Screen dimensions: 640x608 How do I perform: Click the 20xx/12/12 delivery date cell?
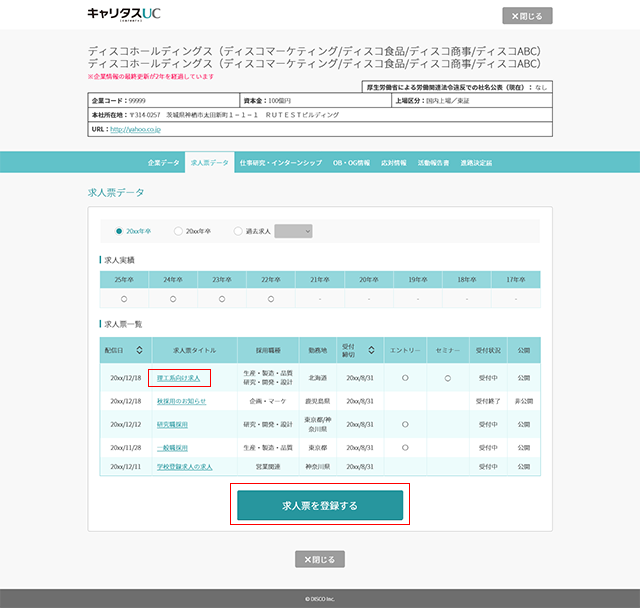[x=126, y=425]
